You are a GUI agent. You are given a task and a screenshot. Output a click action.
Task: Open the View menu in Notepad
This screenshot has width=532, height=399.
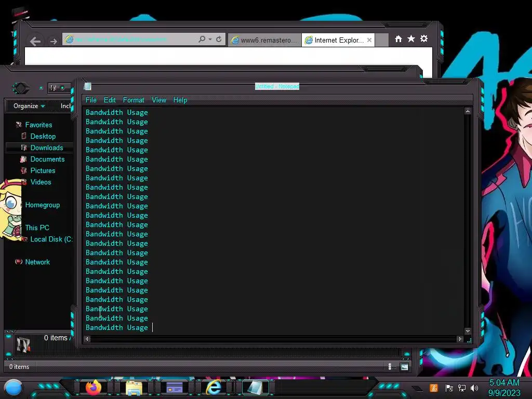tap(159, 100)
